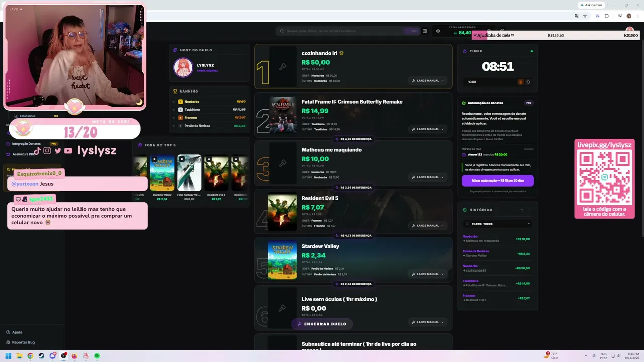The height and width of the screenshot is (362, 644).
Task: Click the twitch.tv/lyslysz link under the host name
Action: point(207,71)
